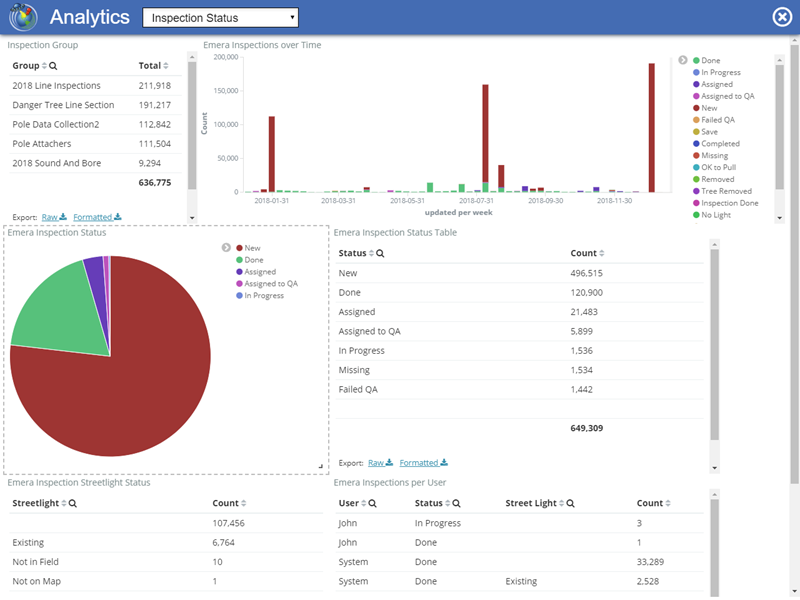Click the Analytics globe logo

[23, 17]
